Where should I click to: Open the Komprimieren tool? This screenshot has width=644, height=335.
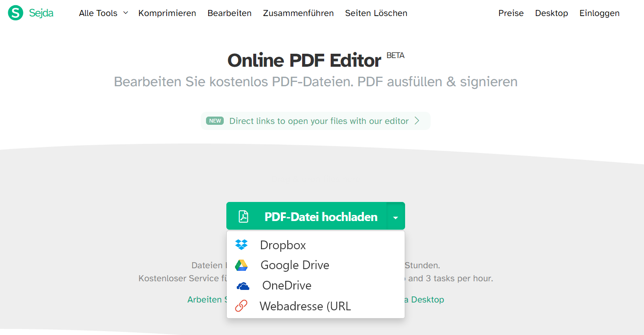(x=167, y=13)
